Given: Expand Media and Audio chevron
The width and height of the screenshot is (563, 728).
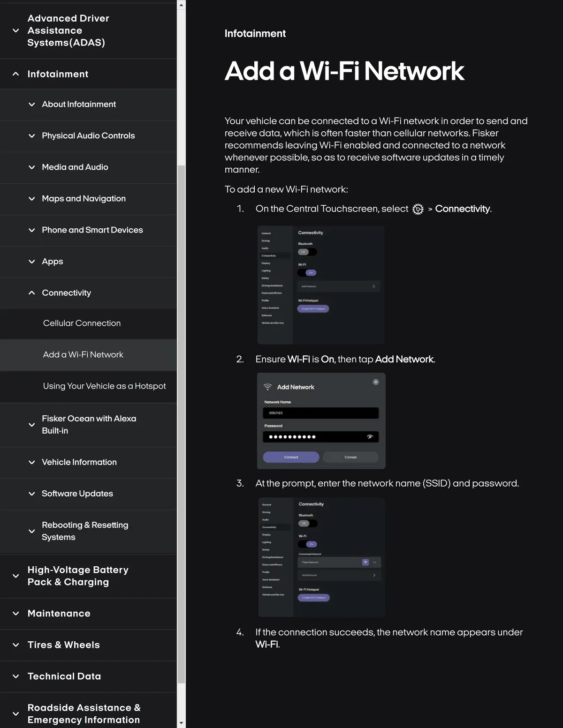Looking at the screenshot, I should pos(32,167).
